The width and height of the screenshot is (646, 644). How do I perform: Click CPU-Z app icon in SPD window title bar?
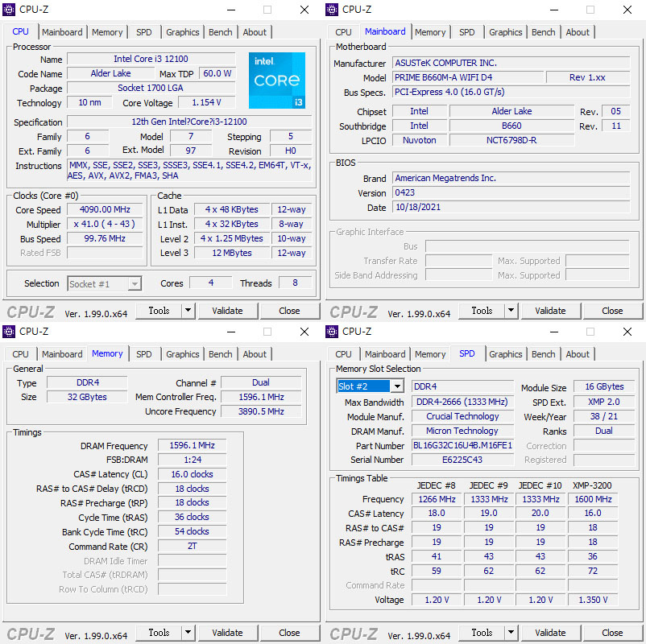[332, 331]
